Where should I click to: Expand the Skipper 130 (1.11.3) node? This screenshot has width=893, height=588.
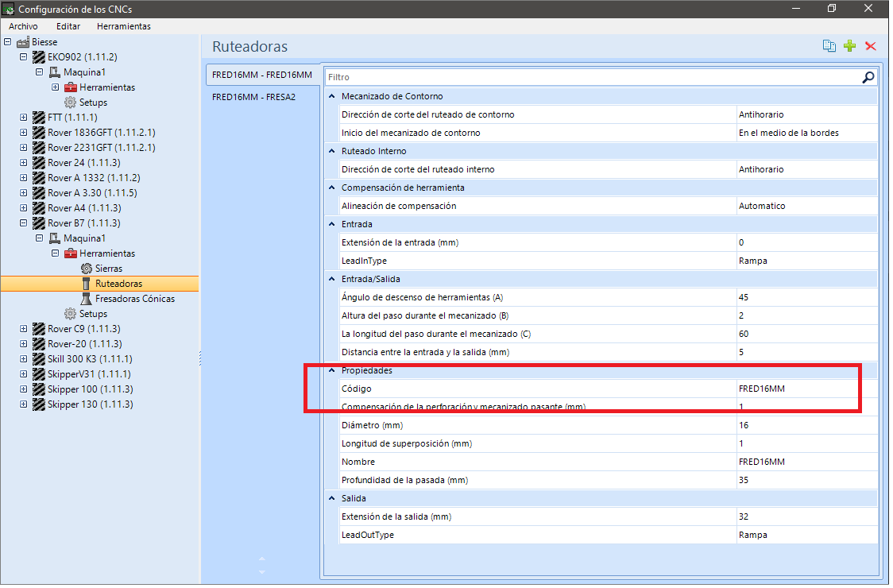coord(23,404)
